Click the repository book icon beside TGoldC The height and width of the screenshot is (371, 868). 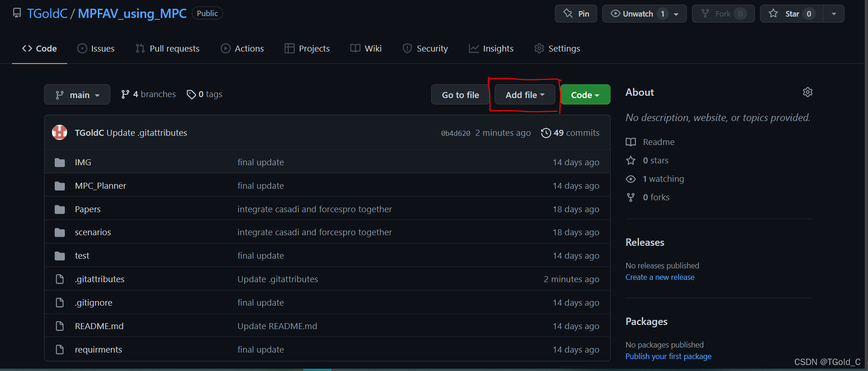[17, 13]
